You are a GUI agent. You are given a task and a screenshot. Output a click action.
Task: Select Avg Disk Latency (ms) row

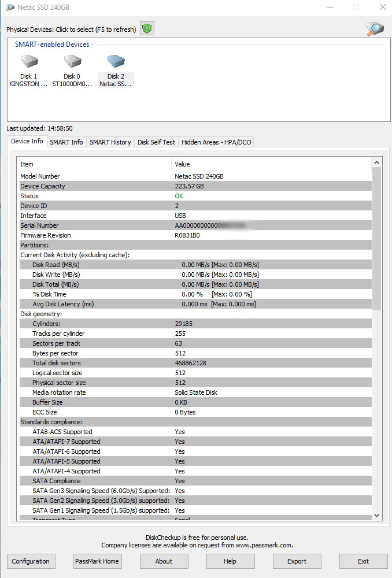194,304
